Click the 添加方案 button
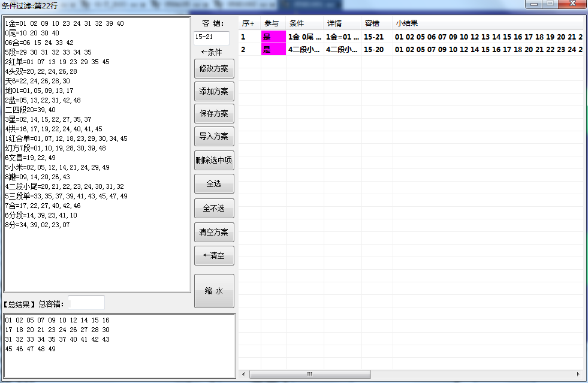 [x=214, y=91]
